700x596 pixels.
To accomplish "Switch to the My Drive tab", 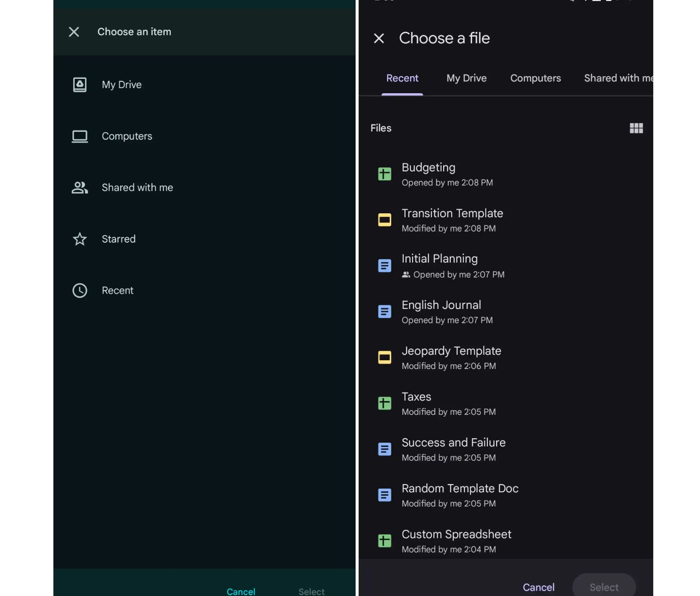I will [x=466, y=78].
